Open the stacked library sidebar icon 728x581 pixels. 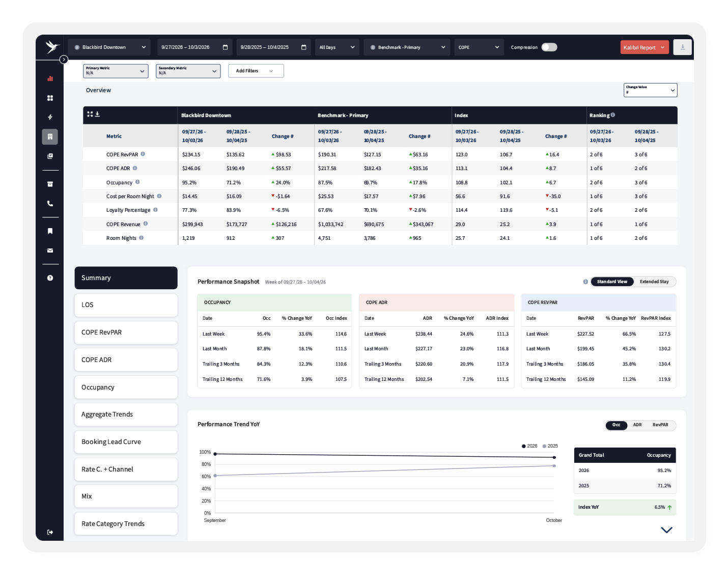pyautogui.click(x=50, y=156)
